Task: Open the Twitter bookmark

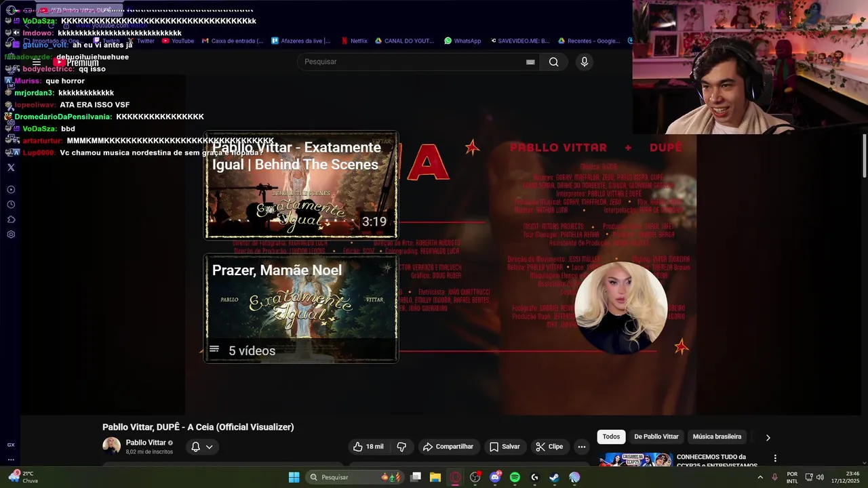Action: [x=141, y=41]
